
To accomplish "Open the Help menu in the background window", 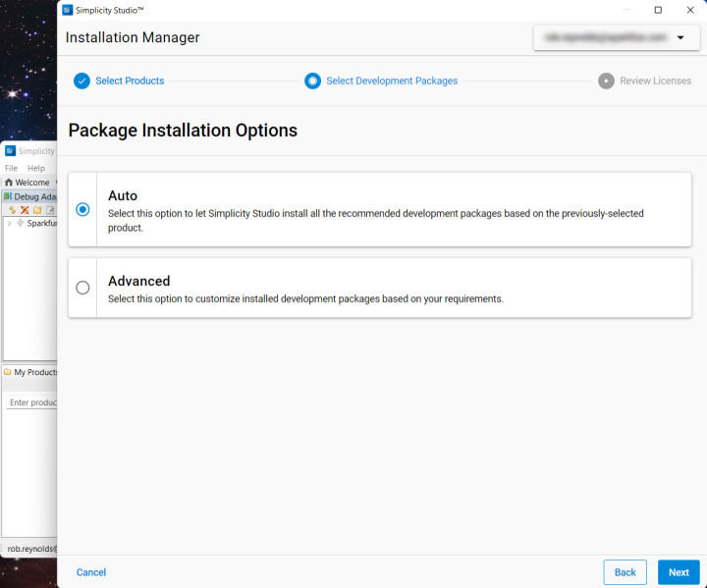I will point(36,168).
